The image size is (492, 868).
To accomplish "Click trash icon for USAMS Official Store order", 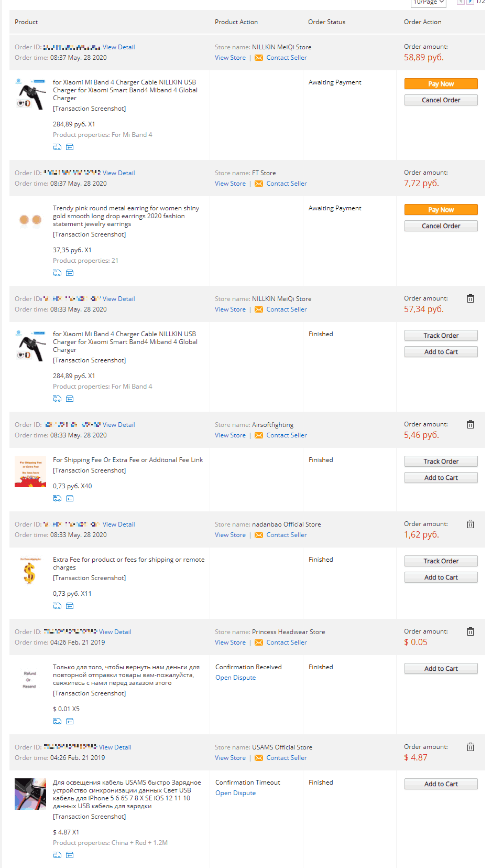I will coord(471,747).
